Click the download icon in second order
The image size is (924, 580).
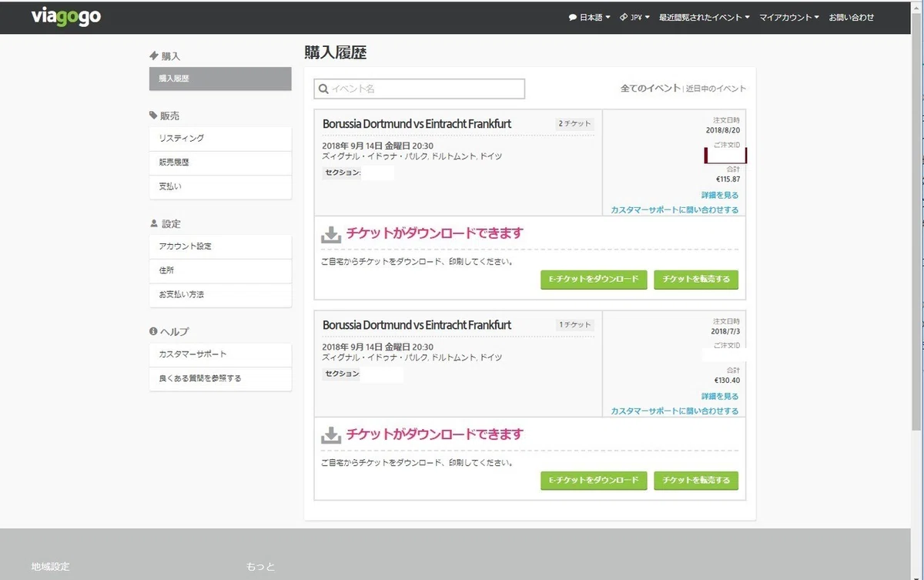point(331,435)
